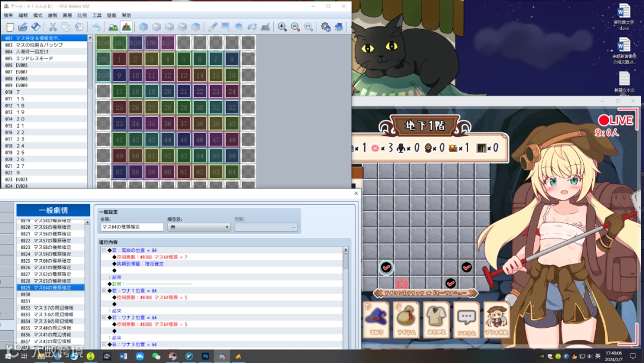Click the 名稱 input field マス64の種類確定

[132, 227]
